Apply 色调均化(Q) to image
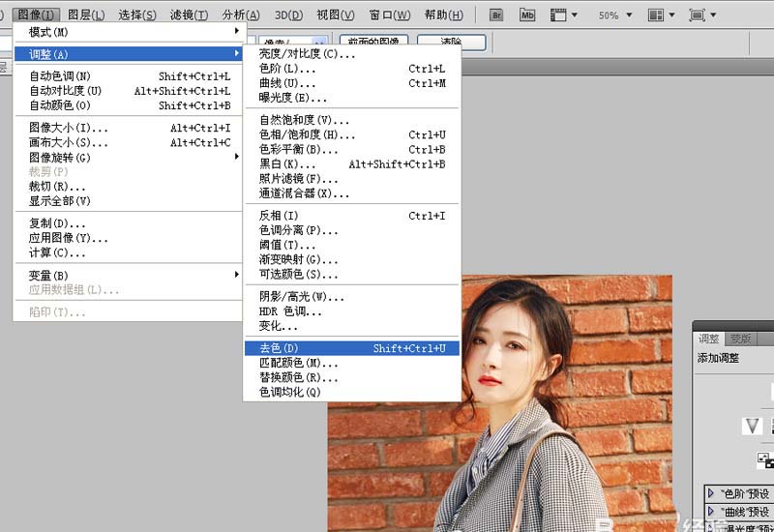This screenshot has height=532, width=774. pos(352,393)
